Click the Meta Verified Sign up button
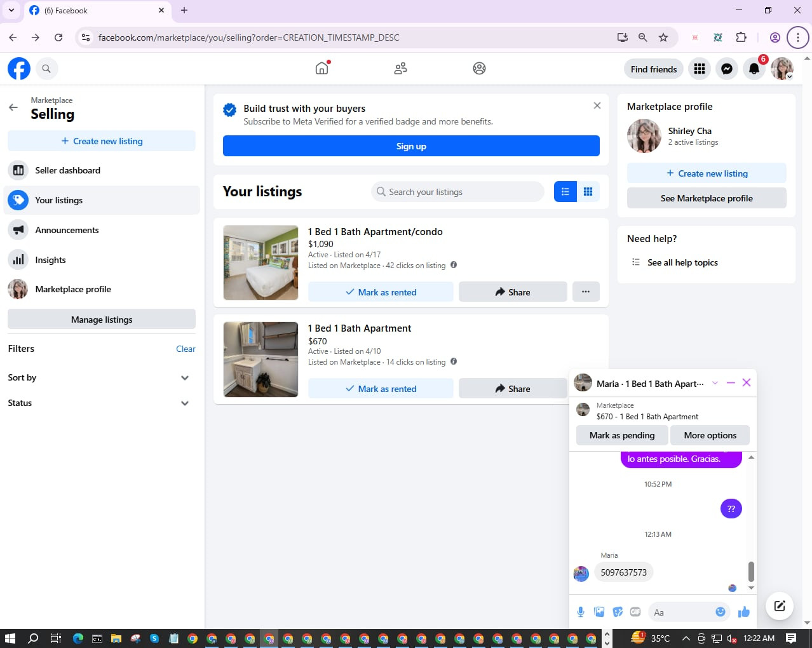Screen dimensions: 812x648 click(411, 146)
